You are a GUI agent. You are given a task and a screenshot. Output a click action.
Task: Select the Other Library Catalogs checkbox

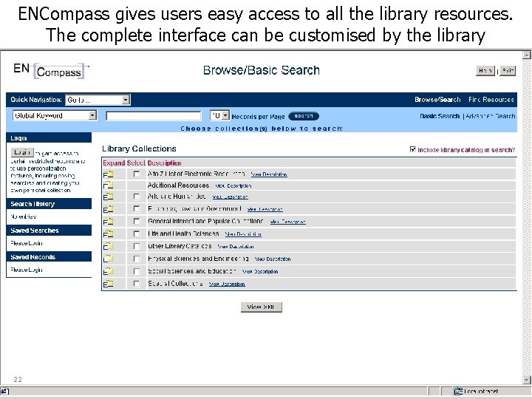tap(137, 246)
